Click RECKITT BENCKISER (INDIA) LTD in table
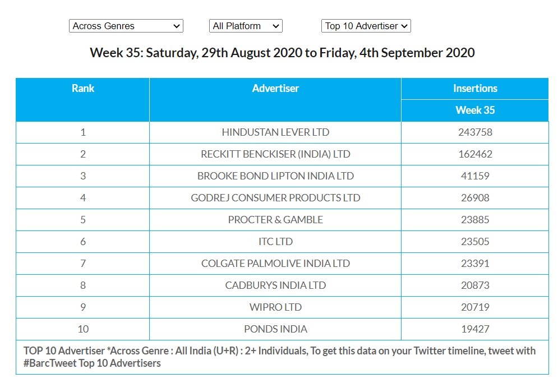The width and height of the screenshot is (558, 392). click(x=275, y=154)
